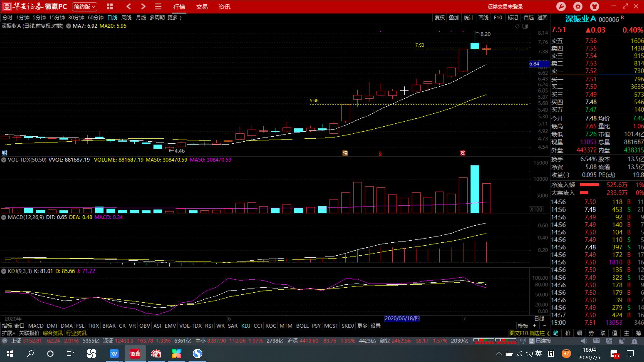Toggle the 复权 price adjustment option
The image size is (644, 362).
pyautogui.click(x=439, y=18)
